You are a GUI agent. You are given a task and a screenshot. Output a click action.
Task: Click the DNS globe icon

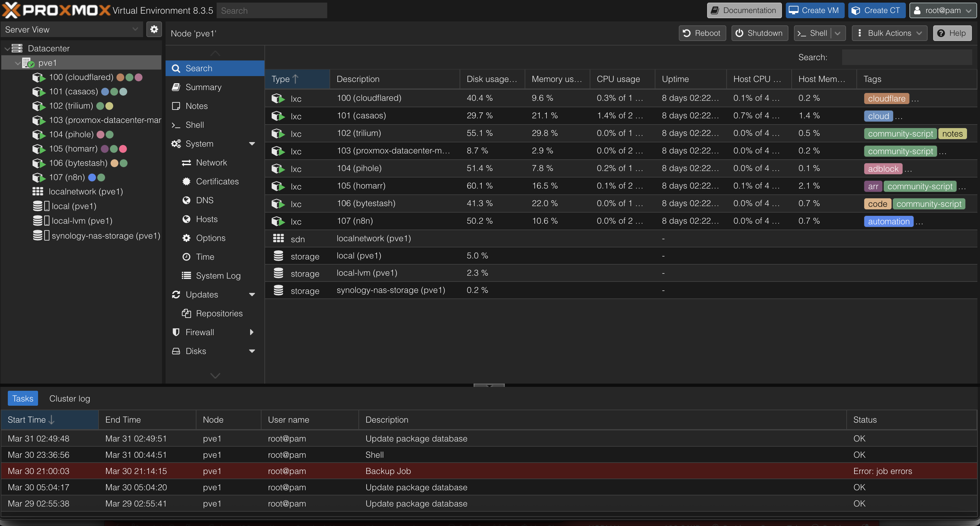(x=186, y=201)
